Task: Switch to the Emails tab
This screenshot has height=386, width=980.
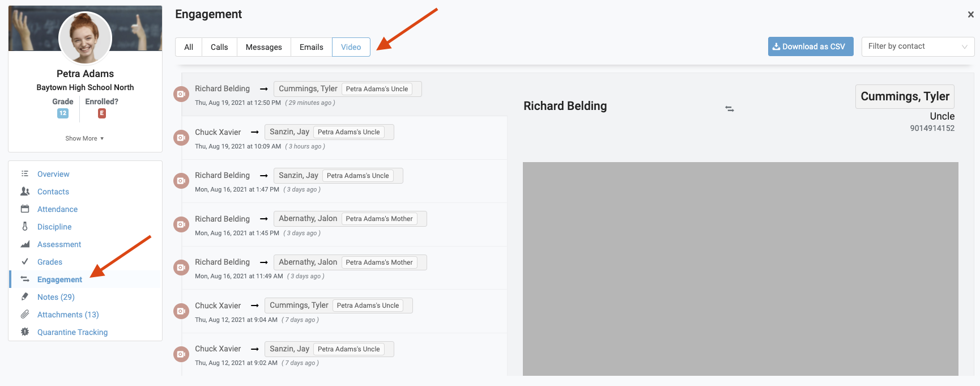Action: pos(312,47)
